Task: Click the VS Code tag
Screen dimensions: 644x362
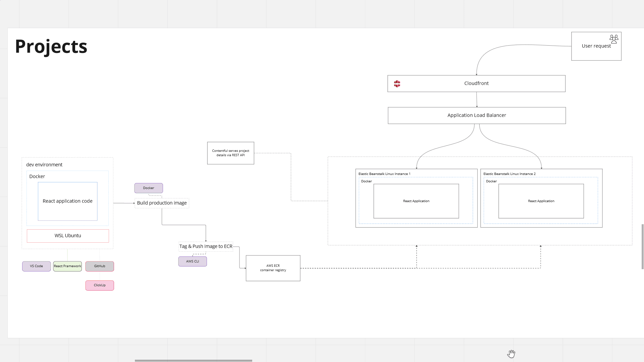Action: coord(37,266)
